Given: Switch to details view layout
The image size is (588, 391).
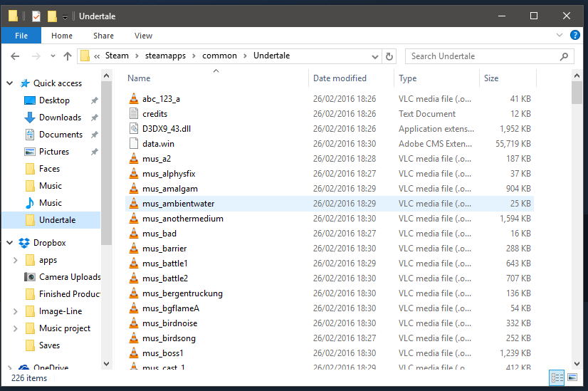Looking at the screenshot, I should point(557,377).
